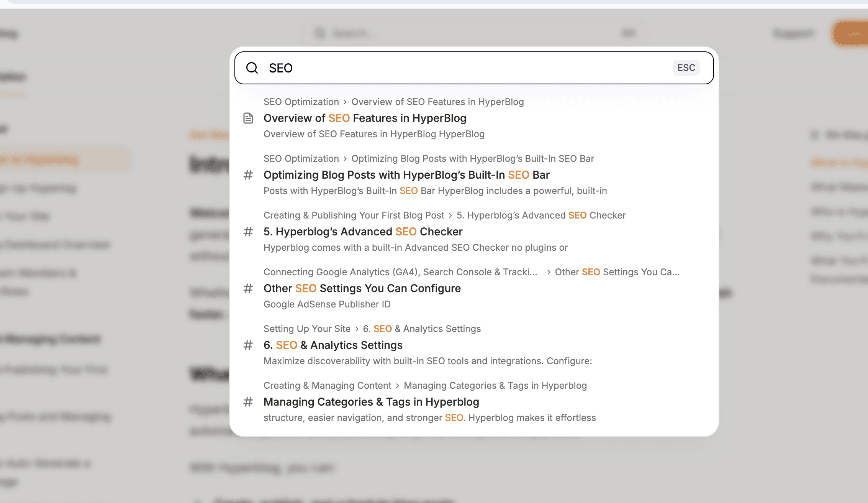Open Managing Categories & Tags in Hyperblog result
Viewport: 868px width, 503px height.
point(371,402)
